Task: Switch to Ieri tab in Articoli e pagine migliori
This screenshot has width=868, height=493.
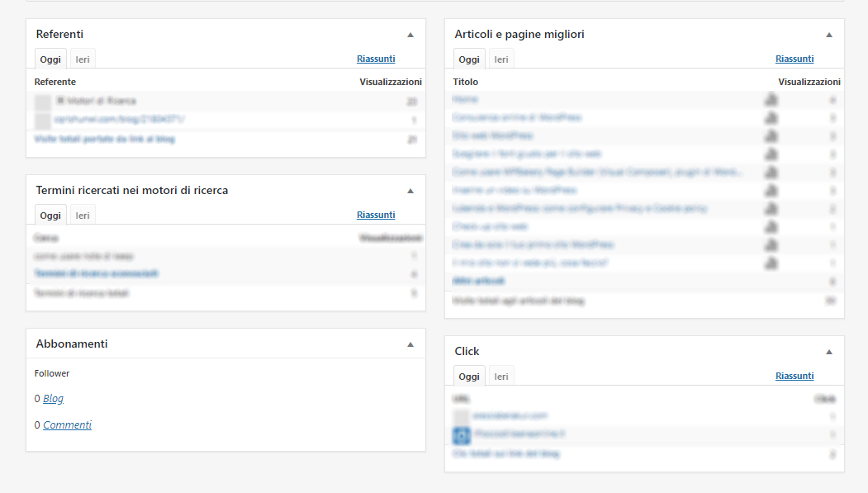Action: point(501,59)
